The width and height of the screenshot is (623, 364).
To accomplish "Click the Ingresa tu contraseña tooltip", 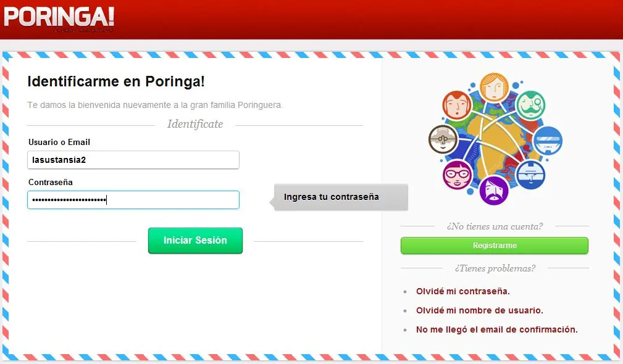I will pyautogui.click(x=340, y=197).
